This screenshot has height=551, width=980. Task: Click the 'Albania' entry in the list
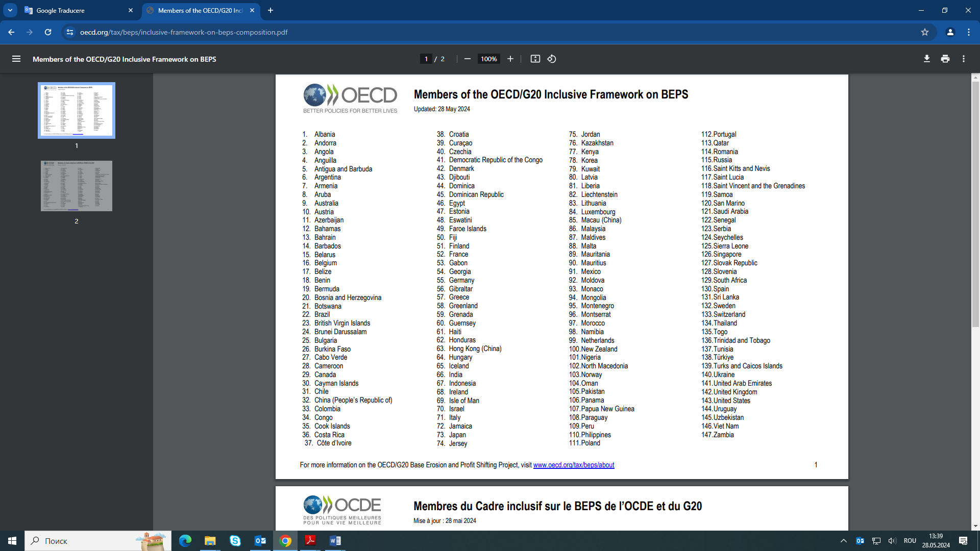[325, 134]
